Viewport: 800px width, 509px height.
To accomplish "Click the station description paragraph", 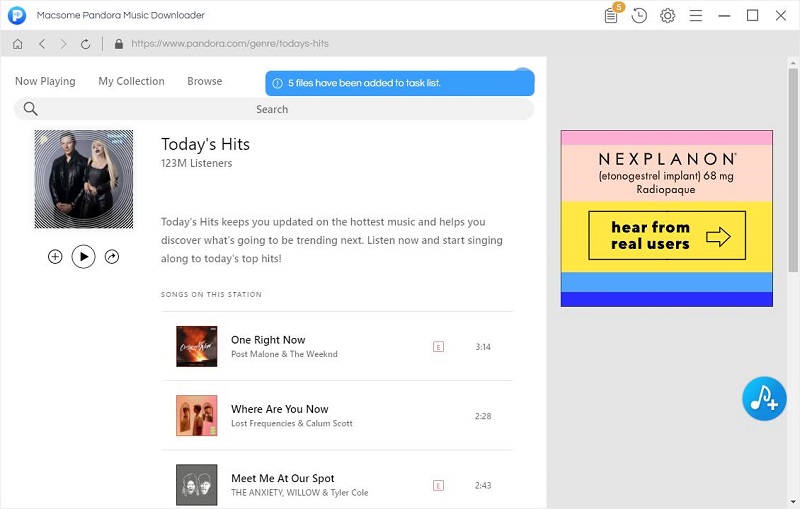I will (x=332, y=240).
